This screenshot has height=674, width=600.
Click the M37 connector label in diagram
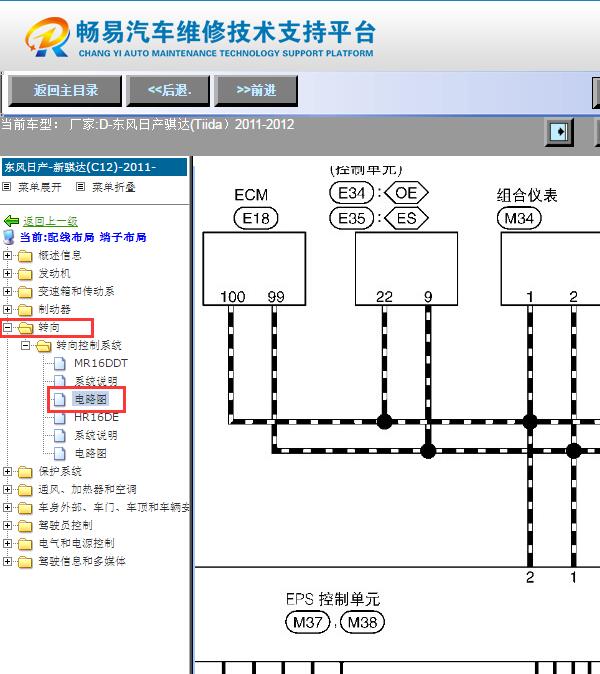(307, 622)
